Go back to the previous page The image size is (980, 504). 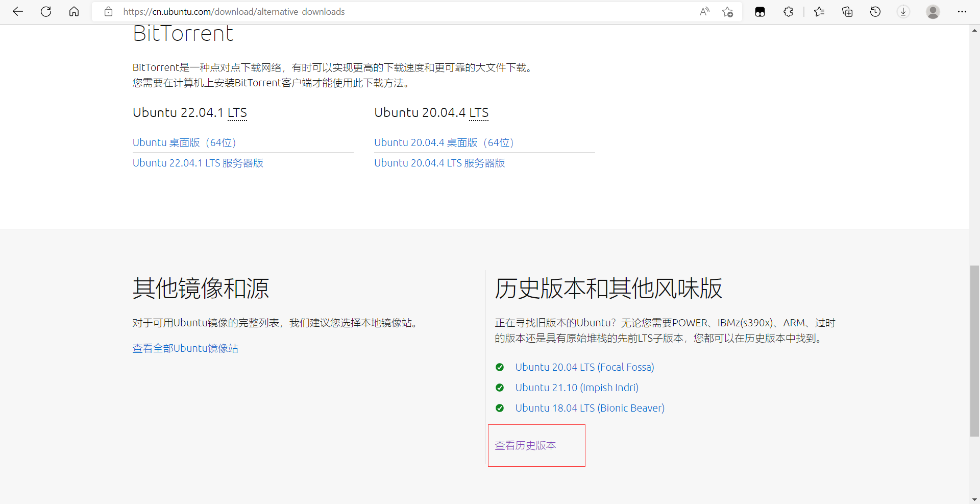click(18, 12)
